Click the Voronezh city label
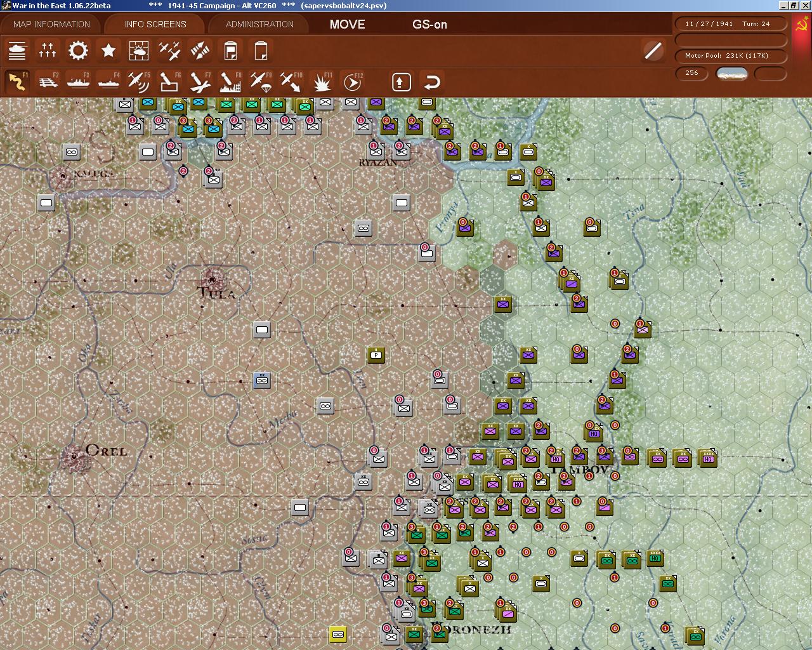The width and height of the screenshot is (812, 650). (472, 630)
